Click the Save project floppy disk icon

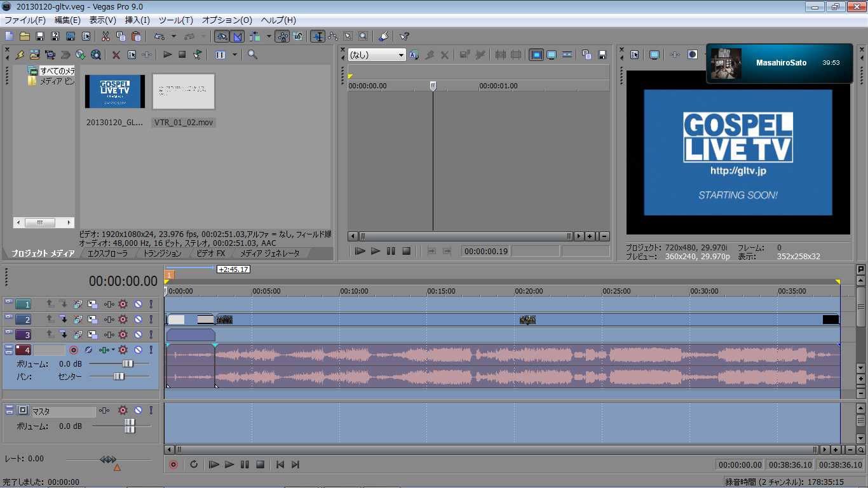tap(39, 36)
